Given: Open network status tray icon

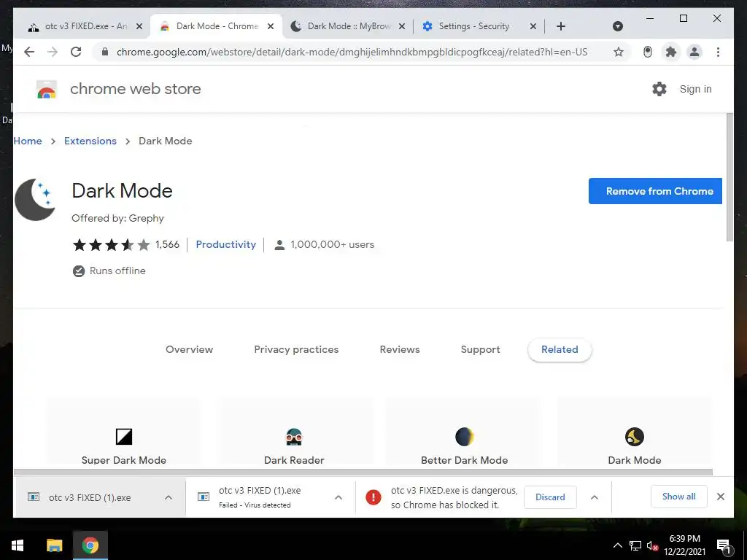Looking at the screenshot, I should pyautogui.click(x=635, y=545).
